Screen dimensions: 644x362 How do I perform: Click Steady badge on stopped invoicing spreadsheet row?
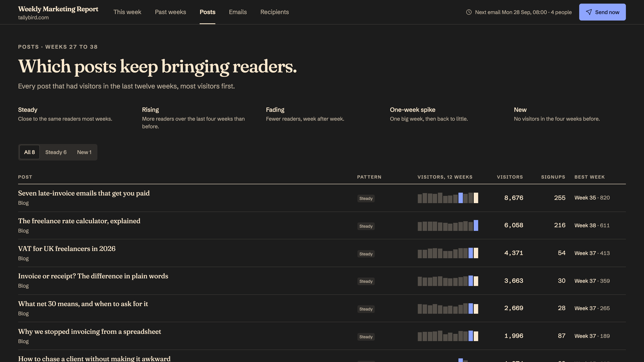pyautogui.click(x=366, y=337)
